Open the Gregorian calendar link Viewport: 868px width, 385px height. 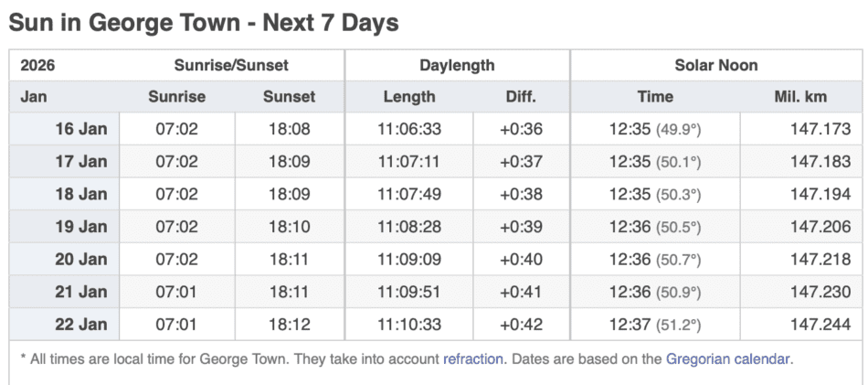727,358
